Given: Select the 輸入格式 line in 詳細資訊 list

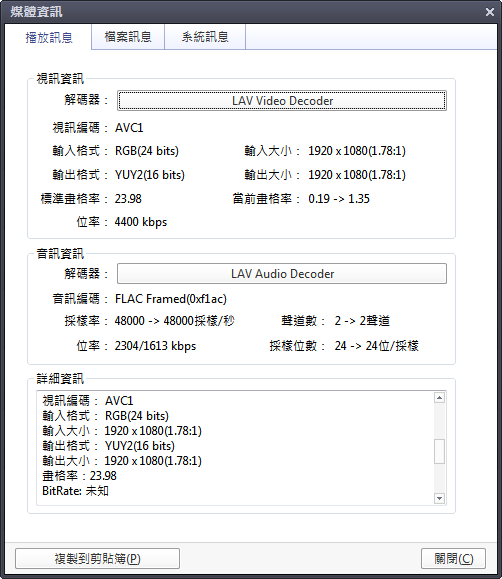Looking at the screenshot, I should [x=105, y=416].
